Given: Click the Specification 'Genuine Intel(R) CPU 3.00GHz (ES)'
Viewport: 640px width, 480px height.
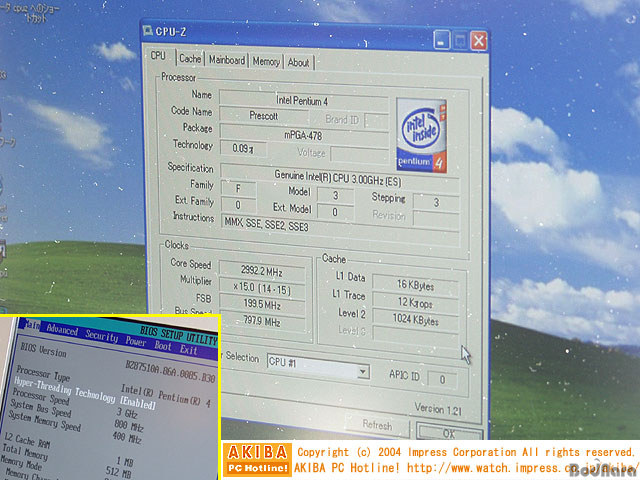Looking at the screenshot, I should pyautogui.click(x=339, y=178).
